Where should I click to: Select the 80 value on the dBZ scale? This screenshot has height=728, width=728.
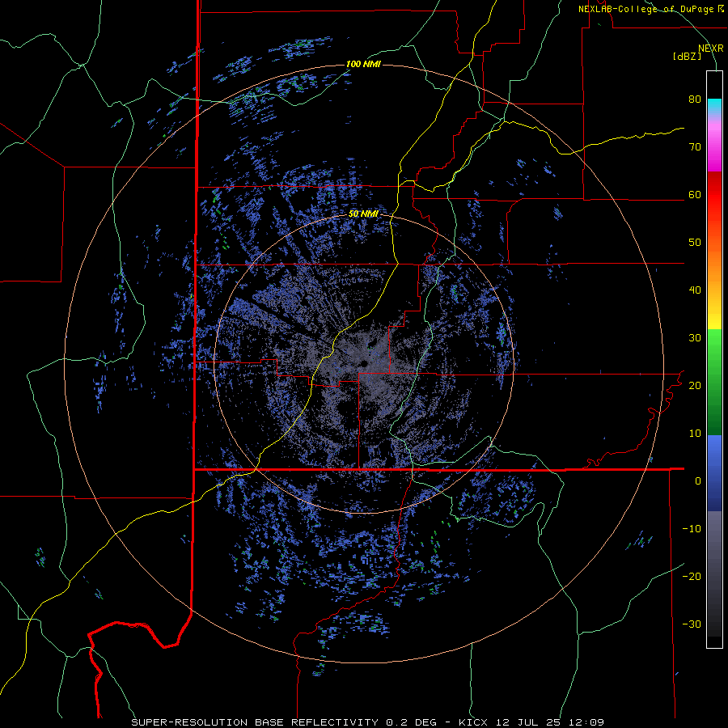click(695, 99)
